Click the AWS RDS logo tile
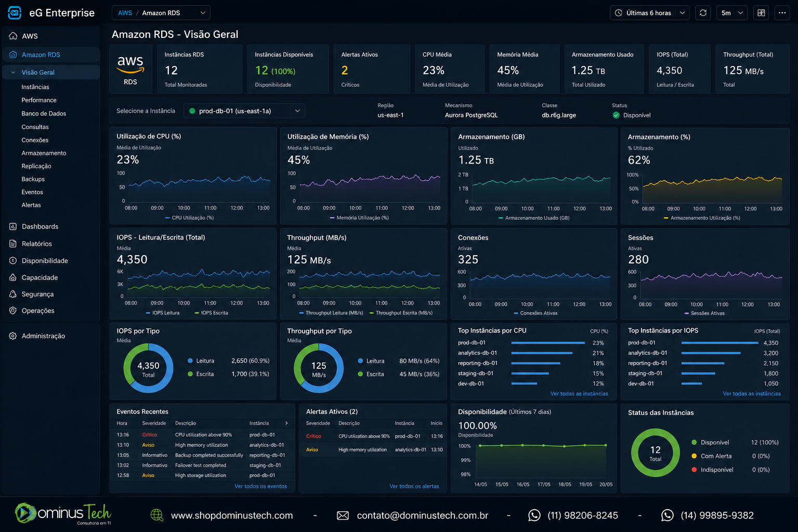The width and height of the screenshot is (798, 532). coord(130,69)
